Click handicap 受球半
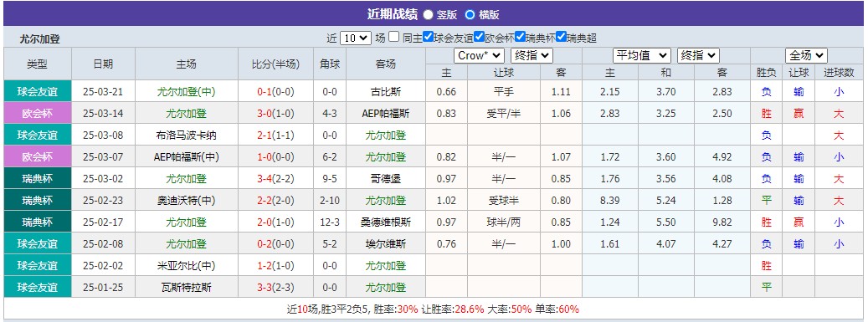The image size is (868, 322). point(504,200)
